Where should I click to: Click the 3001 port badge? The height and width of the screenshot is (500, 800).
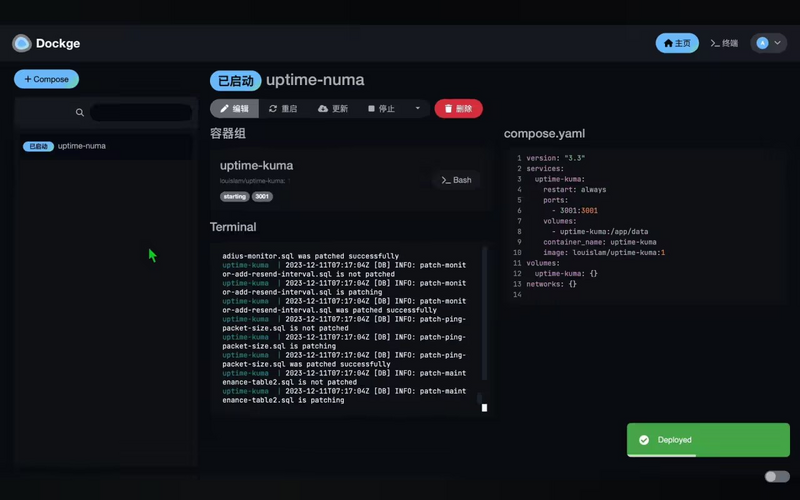262,197
